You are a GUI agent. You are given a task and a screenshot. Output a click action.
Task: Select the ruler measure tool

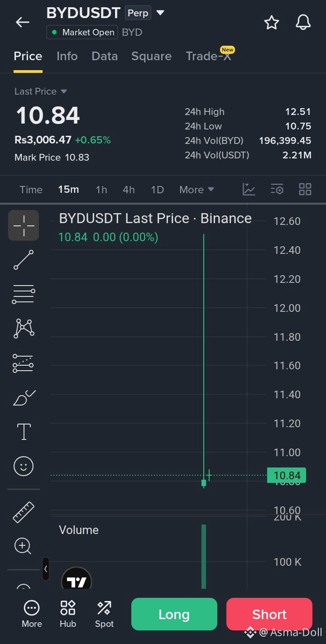(24, 512)
